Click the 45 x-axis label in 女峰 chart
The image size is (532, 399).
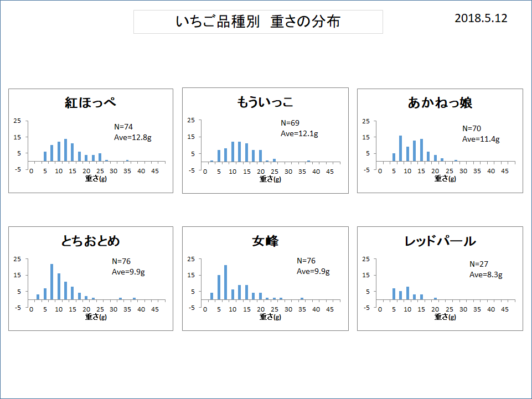point(329,309)
